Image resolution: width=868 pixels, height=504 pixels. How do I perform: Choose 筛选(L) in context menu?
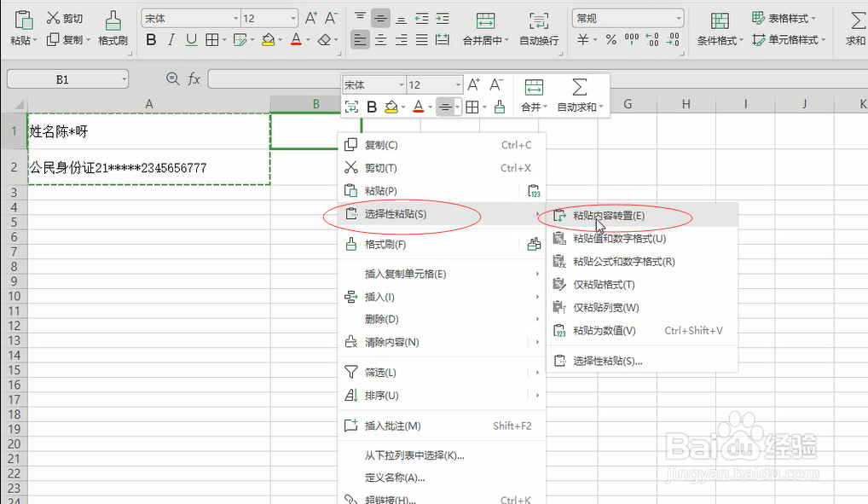click(441, 372)
